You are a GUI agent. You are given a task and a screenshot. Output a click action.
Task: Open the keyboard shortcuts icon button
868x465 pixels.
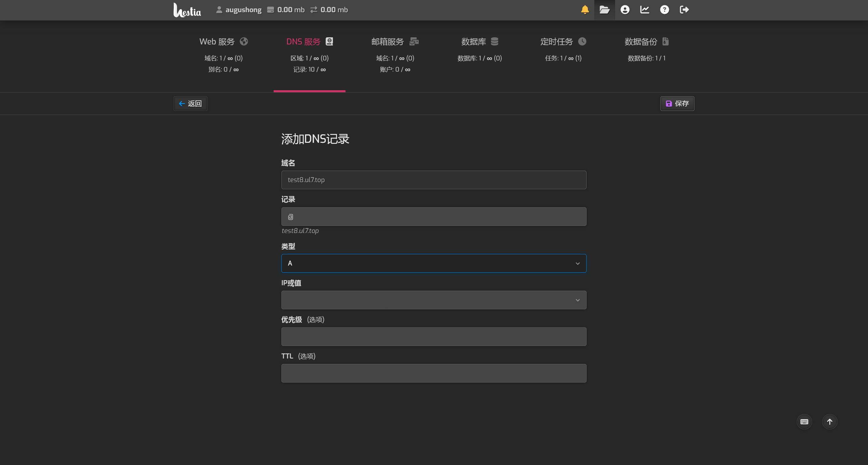tap(804, 422)
